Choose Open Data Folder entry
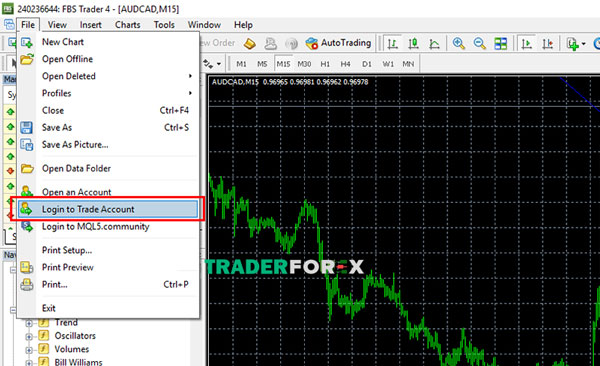This screenshot has width=600, height=366. (x=108, y=168)
